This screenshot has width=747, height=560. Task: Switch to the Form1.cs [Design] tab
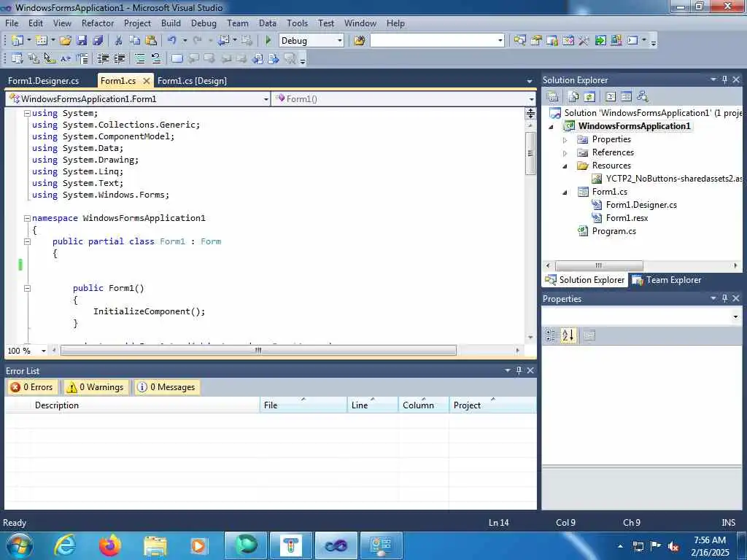192,81
